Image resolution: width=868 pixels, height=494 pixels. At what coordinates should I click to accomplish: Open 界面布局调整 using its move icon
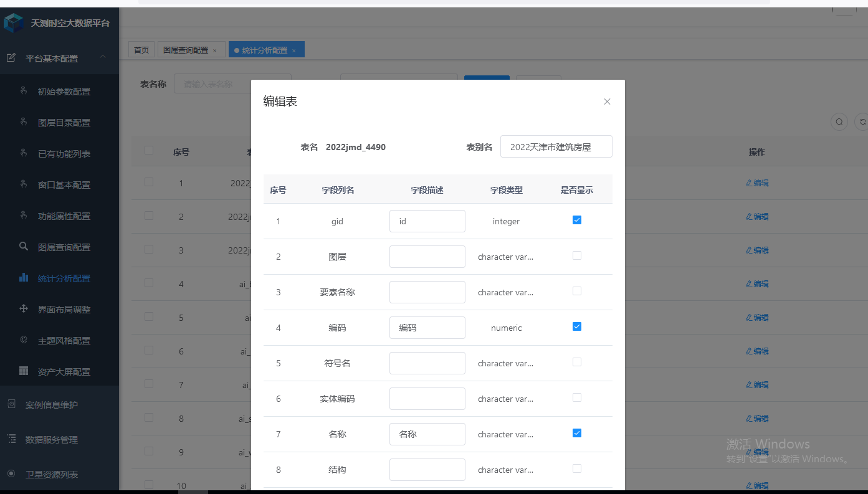pyautogui.click(x=23, y=309)
